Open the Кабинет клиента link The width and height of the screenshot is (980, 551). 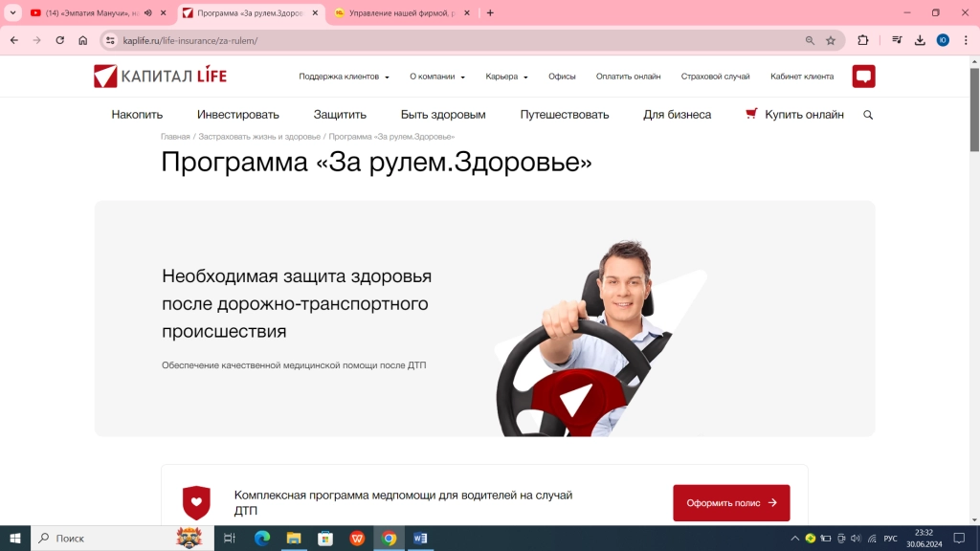click(x=802, y=77)
